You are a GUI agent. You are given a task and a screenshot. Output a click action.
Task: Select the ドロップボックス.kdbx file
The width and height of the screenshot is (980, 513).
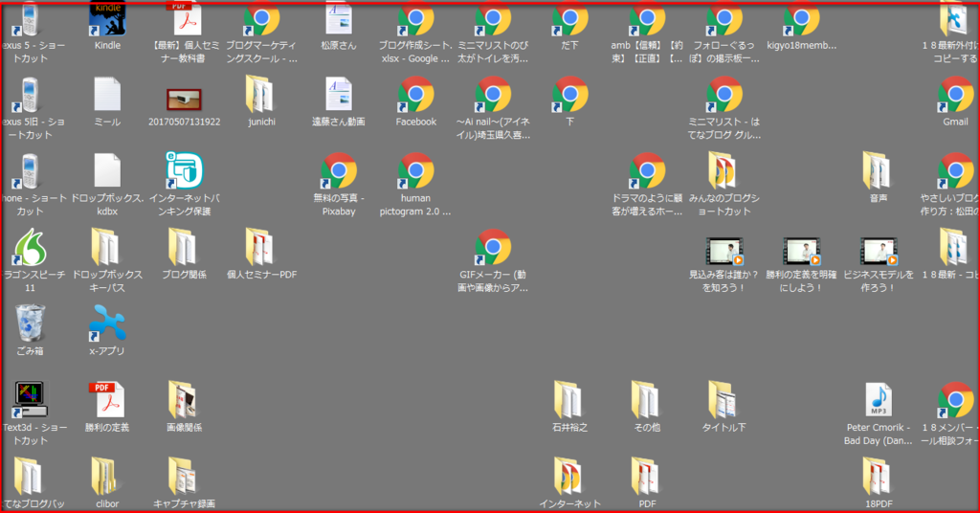click(x=107, y=171)
